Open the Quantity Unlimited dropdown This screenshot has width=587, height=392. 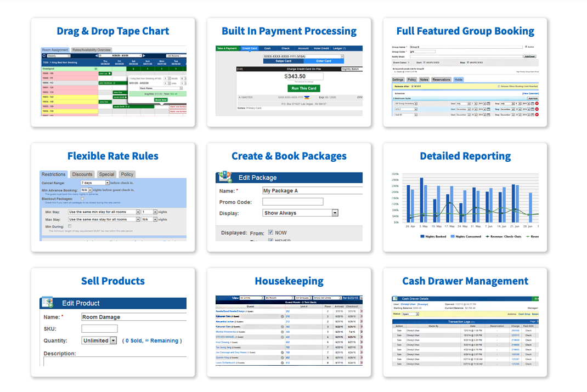(99, 340)
